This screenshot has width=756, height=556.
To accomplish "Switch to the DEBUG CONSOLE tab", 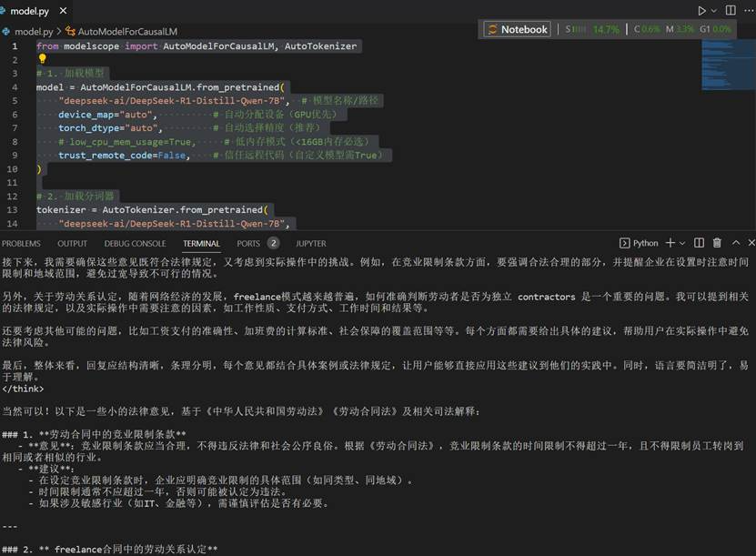I will point(135,244).
